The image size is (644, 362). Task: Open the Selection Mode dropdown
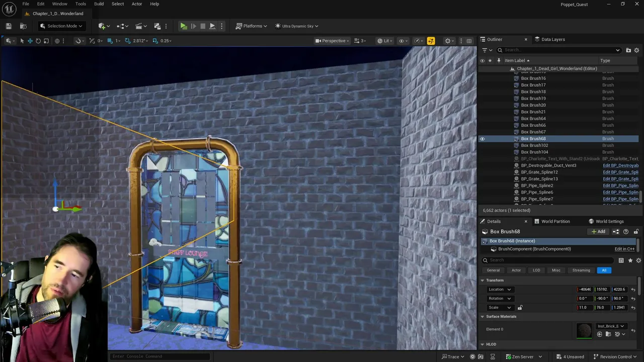click(x=61, y=26)
